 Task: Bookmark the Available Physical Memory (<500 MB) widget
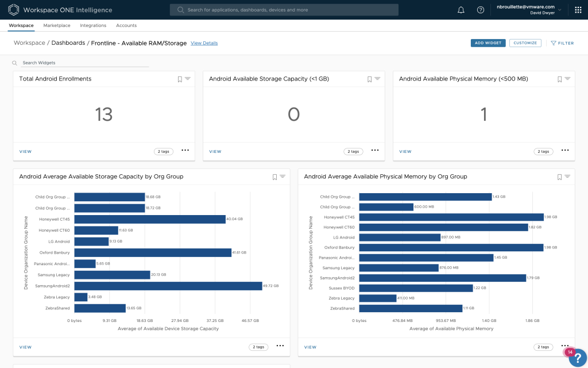pyautogui.click(x=559, y=79)
